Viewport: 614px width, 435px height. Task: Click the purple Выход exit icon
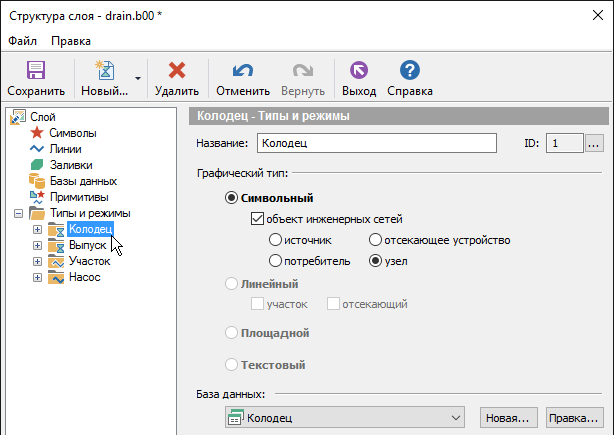(x=359, y=70)
